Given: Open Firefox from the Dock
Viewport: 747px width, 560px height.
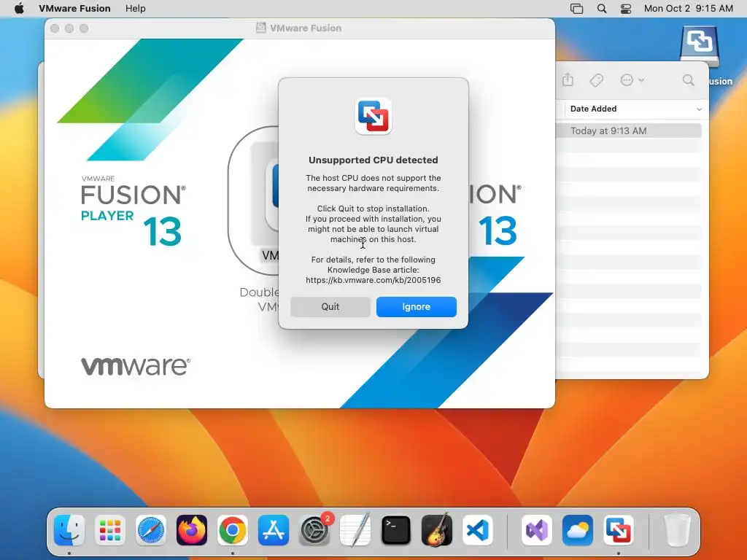Looking at the screenshot, I should 192,530.
